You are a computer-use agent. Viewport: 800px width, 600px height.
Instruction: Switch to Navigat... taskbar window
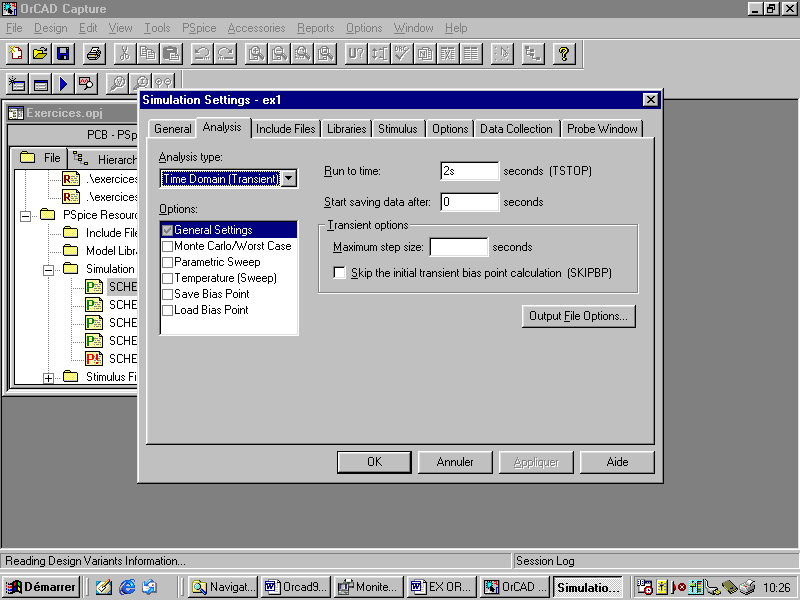223,587
